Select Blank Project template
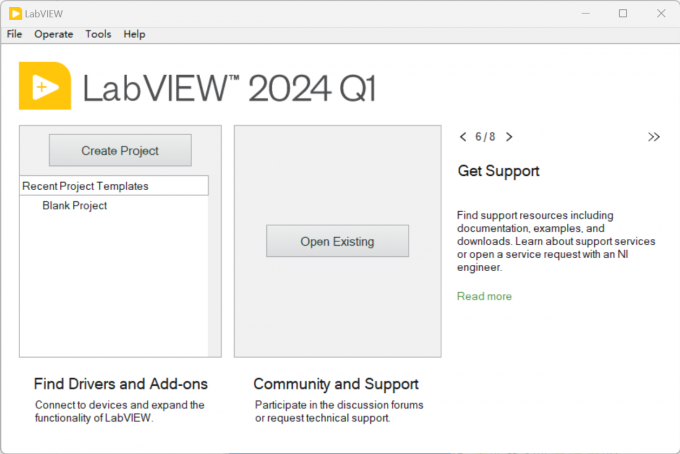The height and width of the screenshot is (454, 680). 75,206
